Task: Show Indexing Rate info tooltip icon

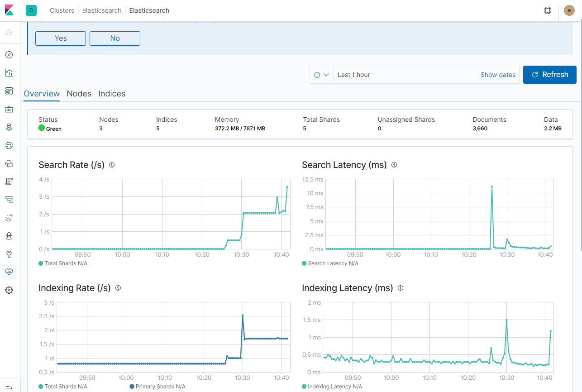Action: coord(118,288)
